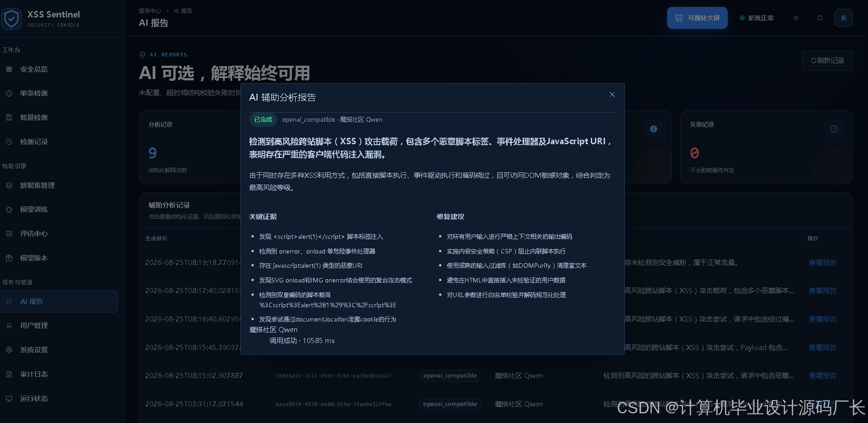Close the AI 辅助分析报告 dialog
868x423 pixels.
[612, 95]
